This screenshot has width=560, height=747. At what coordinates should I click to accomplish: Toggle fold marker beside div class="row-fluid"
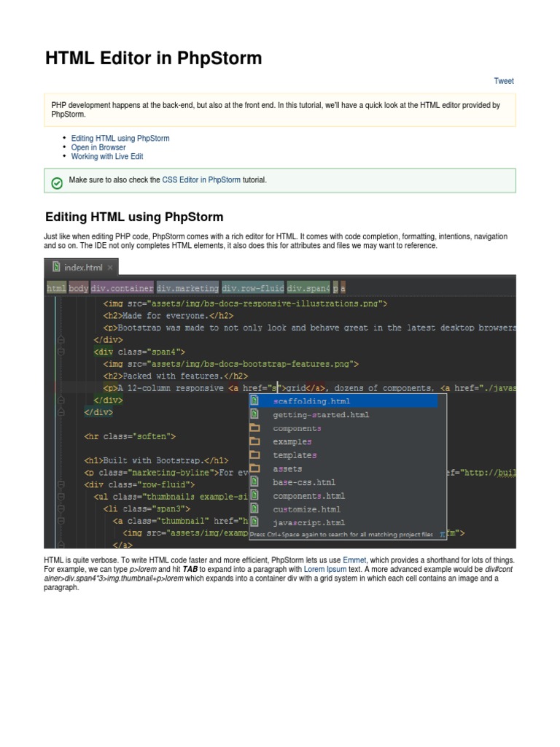(x=61, y=484)
